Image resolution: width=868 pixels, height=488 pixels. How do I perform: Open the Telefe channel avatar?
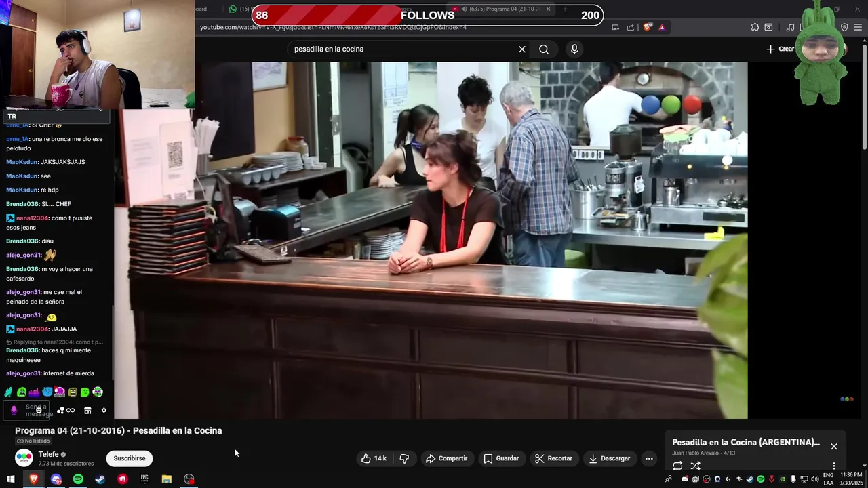(x=24, y=458)
